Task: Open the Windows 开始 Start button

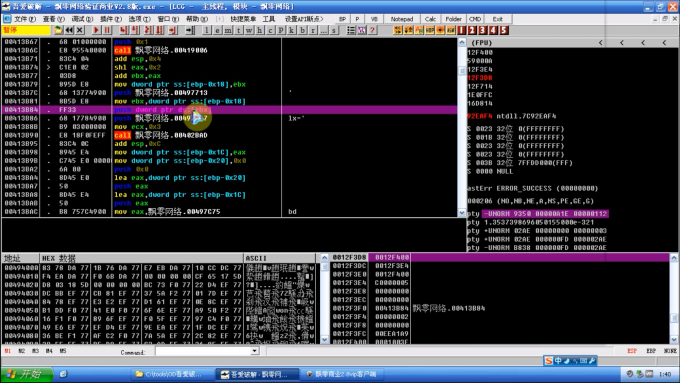Action: [27, 374]
